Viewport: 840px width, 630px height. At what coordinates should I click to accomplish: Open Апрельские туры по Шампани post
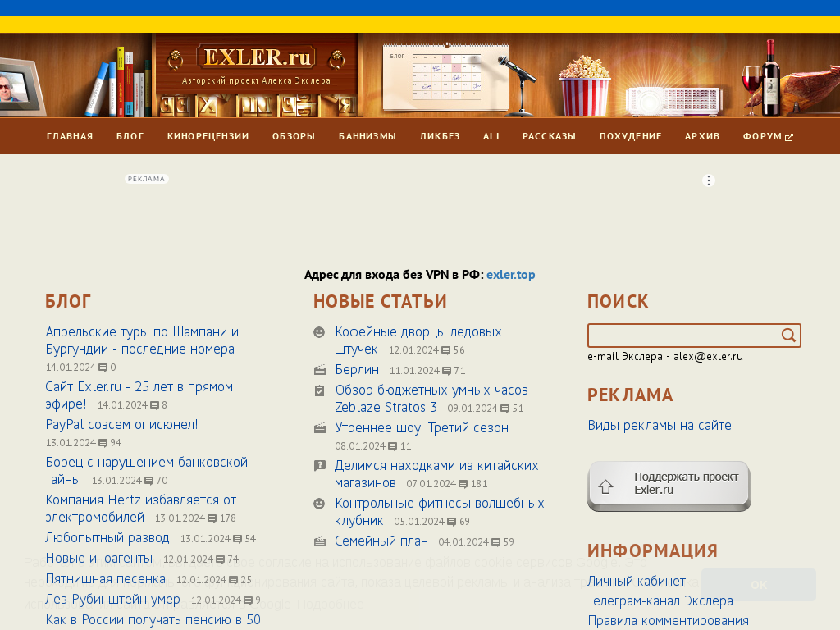(x=142, y=340)
